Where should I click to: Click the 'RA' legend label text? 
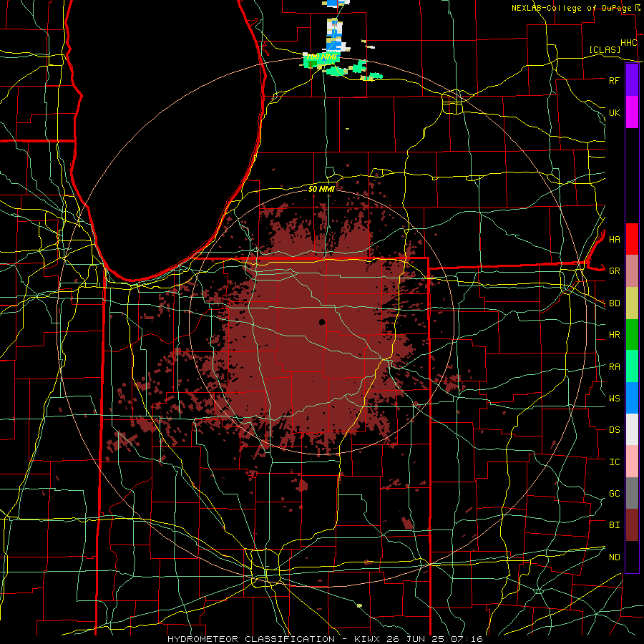614,367
